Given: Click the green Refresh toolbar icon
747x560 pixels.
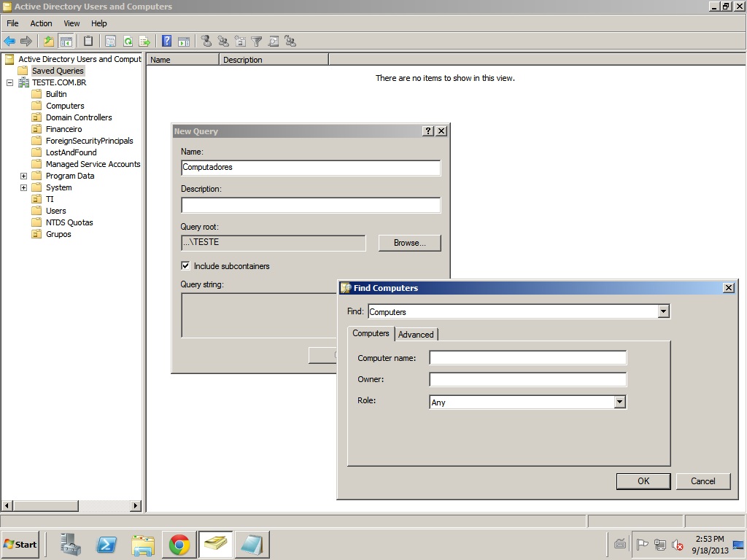Looking at the screenshot, I should [128, 42].
